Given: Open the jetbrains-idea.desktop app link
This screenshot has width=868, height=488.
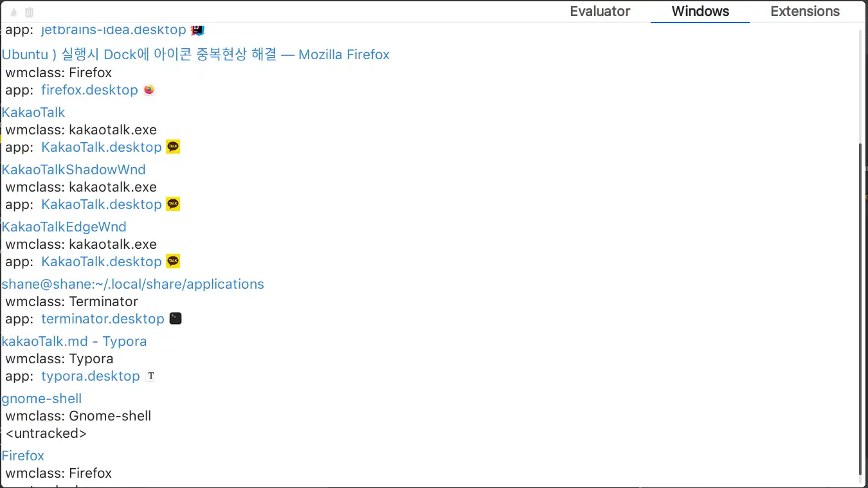Looking at the screenshot, I should pos(114,30).
